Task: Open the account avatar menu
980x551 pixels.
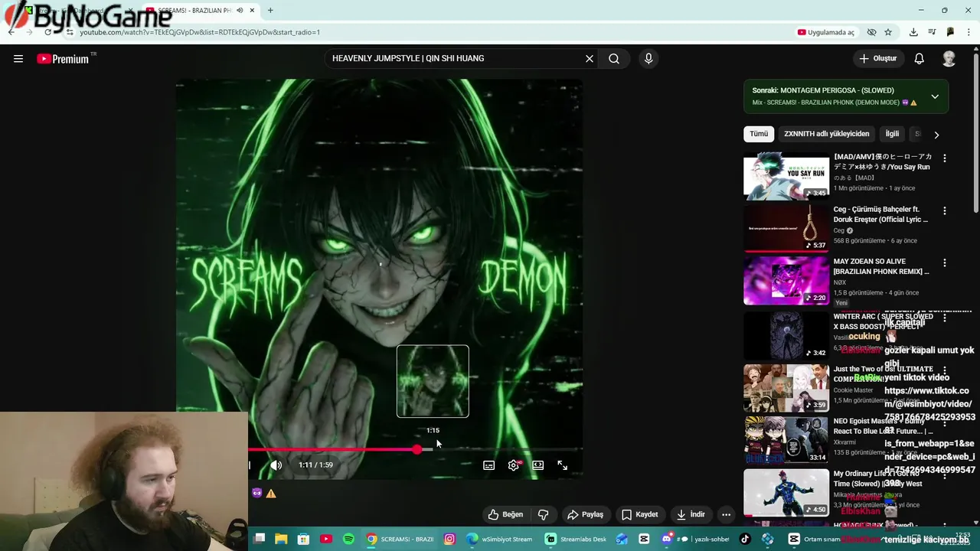Action: (x=949, y=59)
